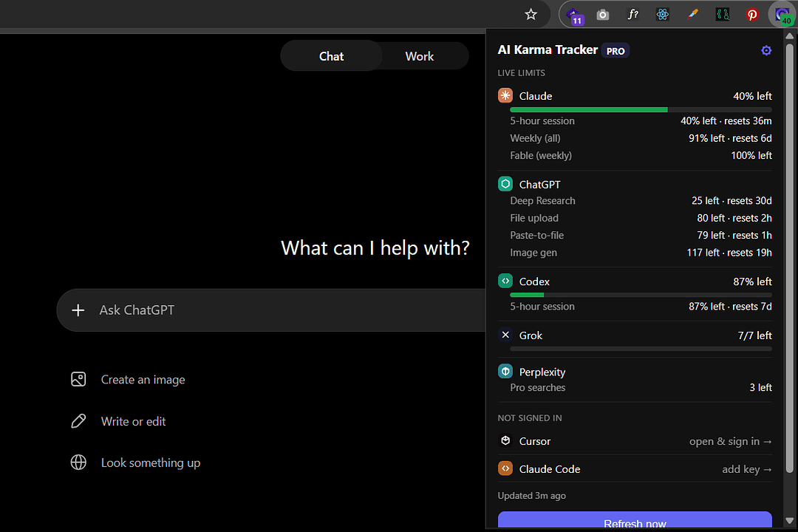Click the Perplexity logo icon
This screenshot has height=532, width=798.
click(505, 372)
